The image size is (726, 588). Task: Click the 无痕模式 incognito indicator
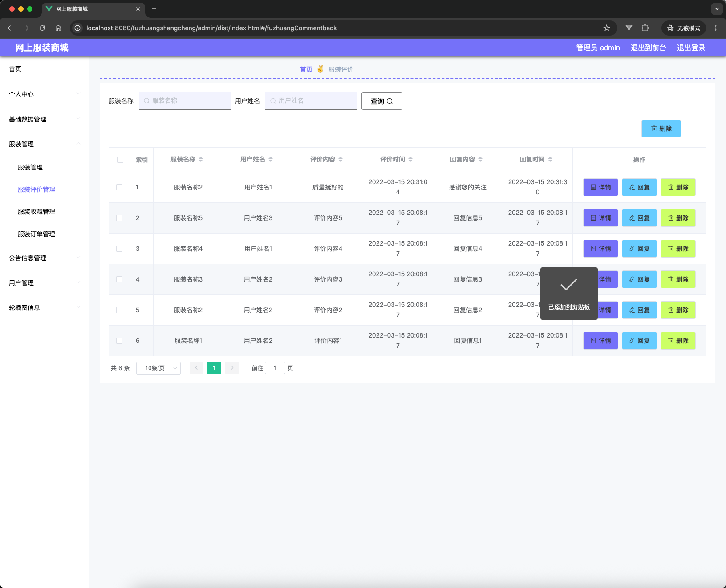683,28
